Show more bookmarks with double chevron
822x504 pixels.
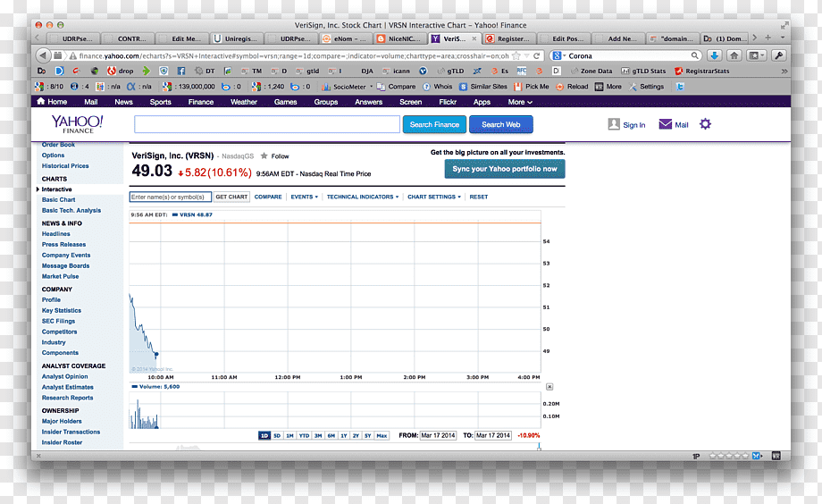(784, 71)
